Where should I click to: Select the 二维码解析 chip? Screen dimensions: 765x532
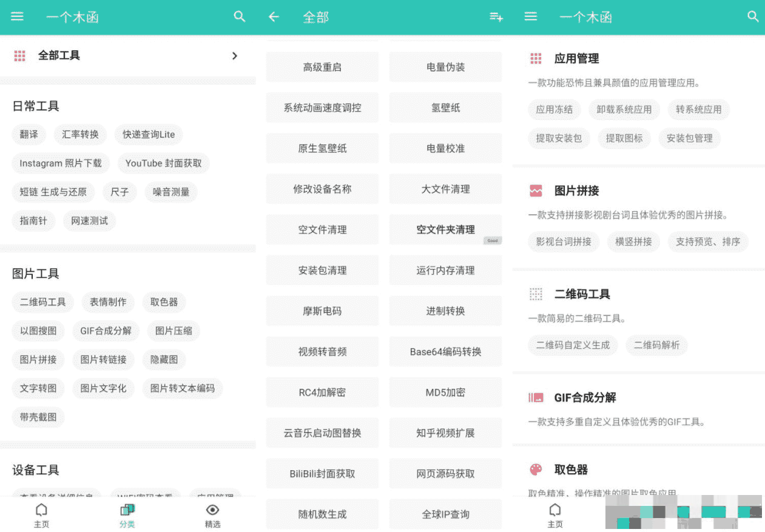point(656,345)
